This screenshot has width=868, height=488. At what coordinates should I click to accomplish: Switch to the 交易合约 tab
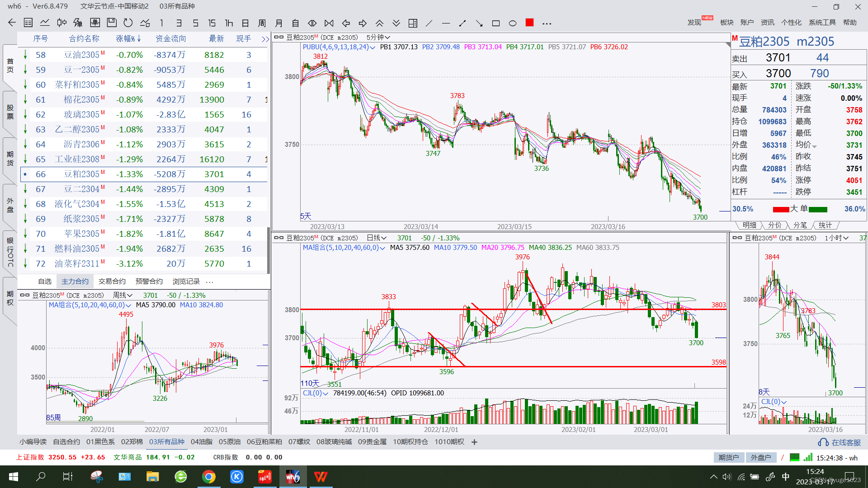112,281
